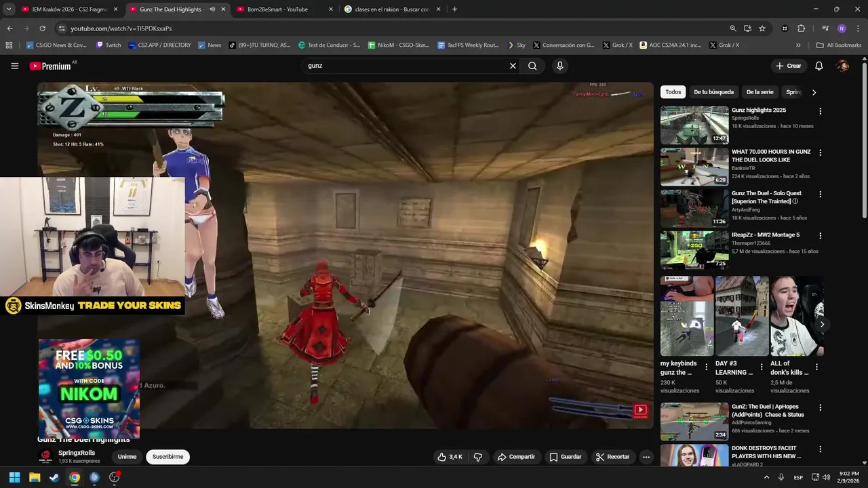Clip the video with Recortar
The width and height of the screenshot is (868, 488).
[612, 457]
